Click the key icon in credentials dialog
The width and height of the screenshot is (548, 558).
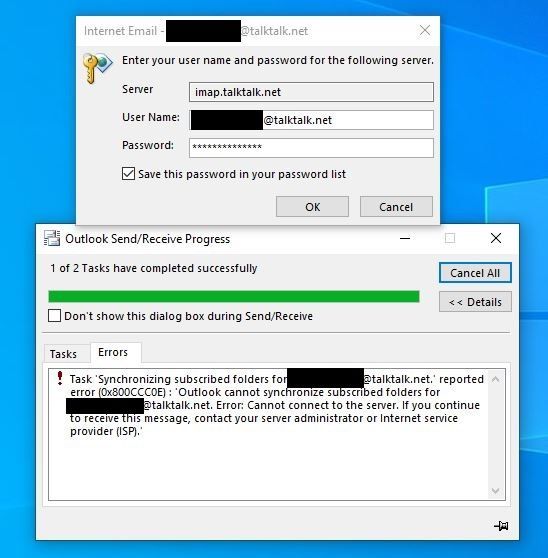pos(97,68)
